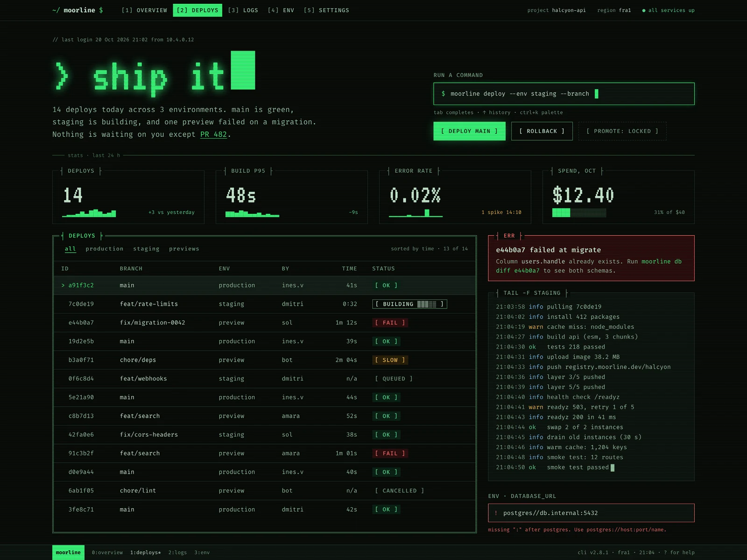Click the moorline home prompt logo
Viewport: 747px width, 560px height.
pyautogui.click(x=78, y=10)
